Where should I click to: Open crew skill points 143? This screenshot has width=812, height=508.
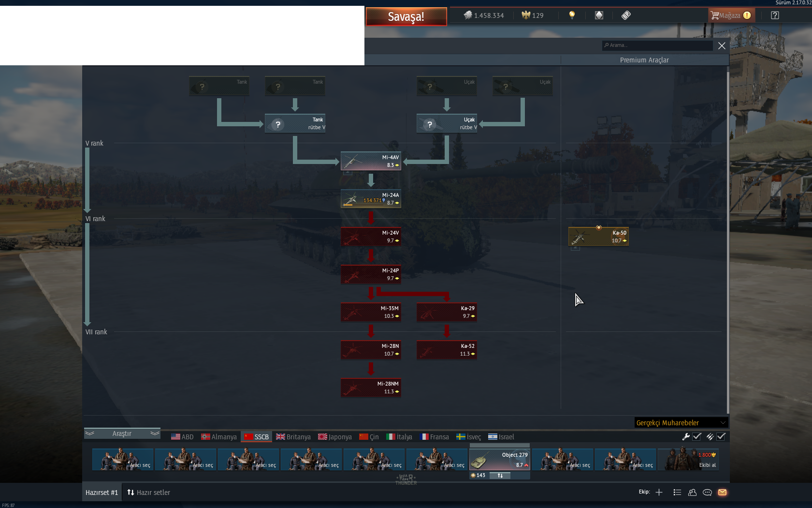click(478, 476)
